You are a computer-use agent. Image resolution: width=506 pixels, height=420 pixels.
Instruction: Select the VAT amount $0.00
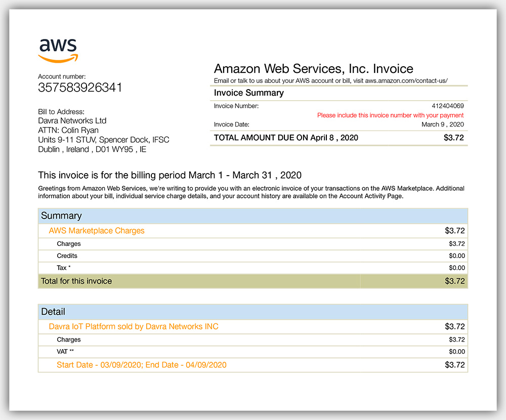(456, 352)
